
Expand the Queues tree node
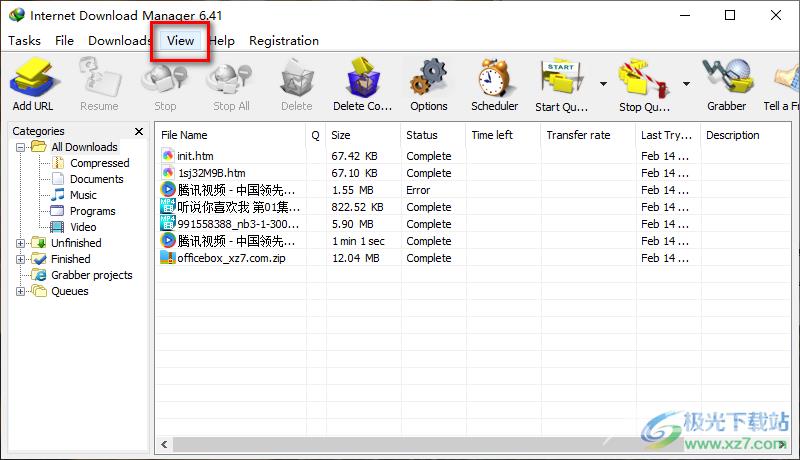[20, 291]
